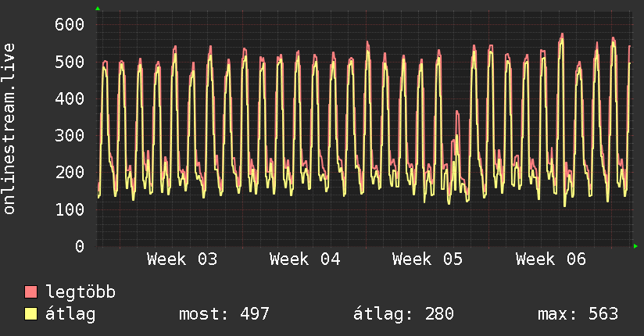The image size is (644, 336).
Task: Click the Week 04 x-axis label
Action: pos(305,259)
